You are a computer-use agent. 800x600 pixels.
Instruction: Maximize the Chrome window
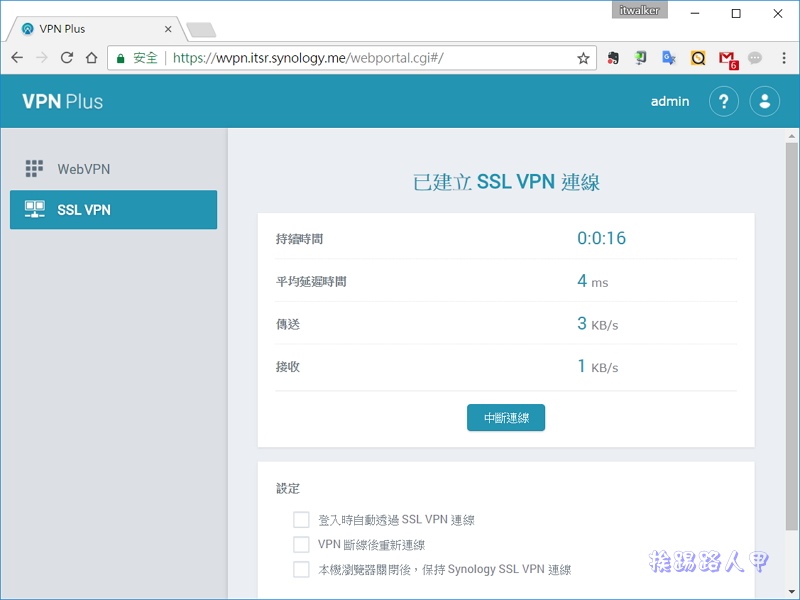point(736,13)
